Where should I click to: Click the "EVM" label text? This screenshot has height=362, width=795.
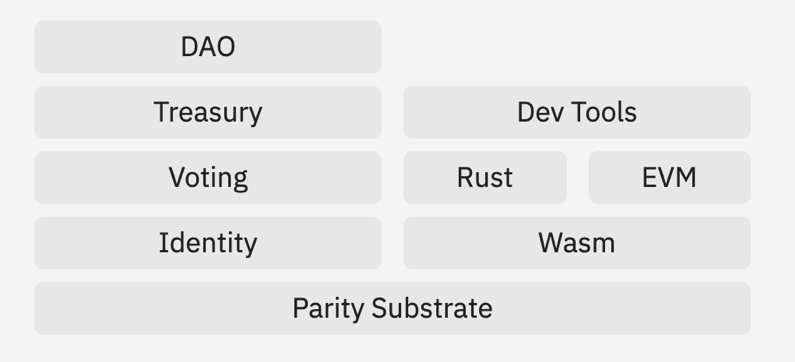coord(669,177)
